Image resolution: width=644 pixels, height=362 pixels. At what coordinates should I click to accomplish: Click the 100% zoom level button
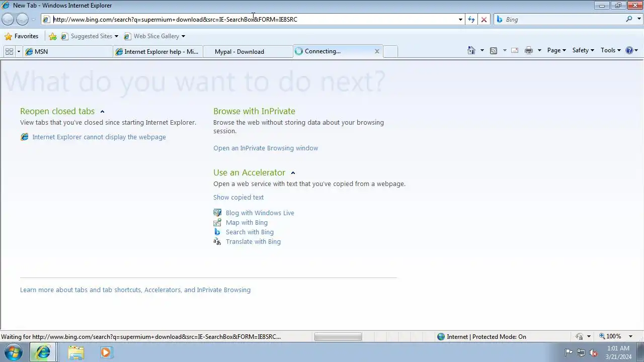610,336
